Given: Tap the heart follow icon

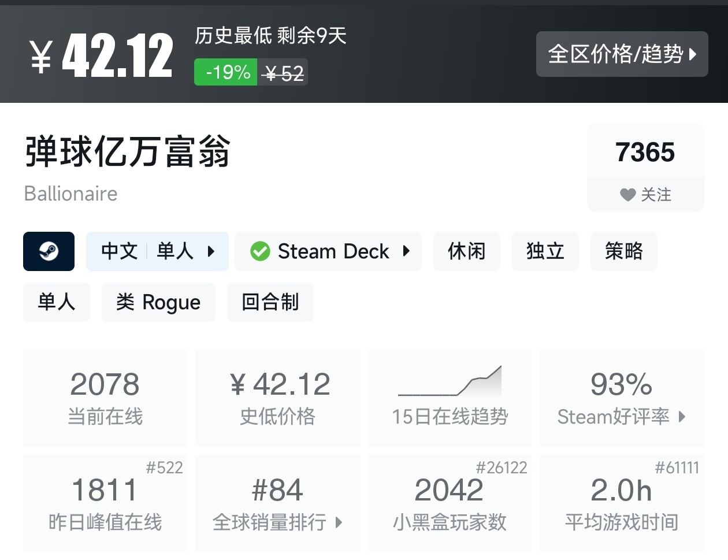Looking at the screenshot, I should (627, 195).
